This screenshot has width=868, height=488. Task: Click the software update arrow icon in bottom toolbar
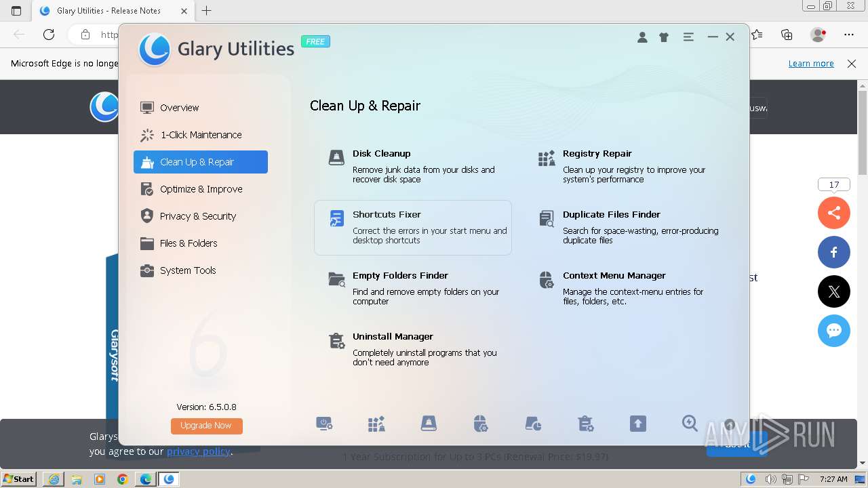(x=637, y=424)
